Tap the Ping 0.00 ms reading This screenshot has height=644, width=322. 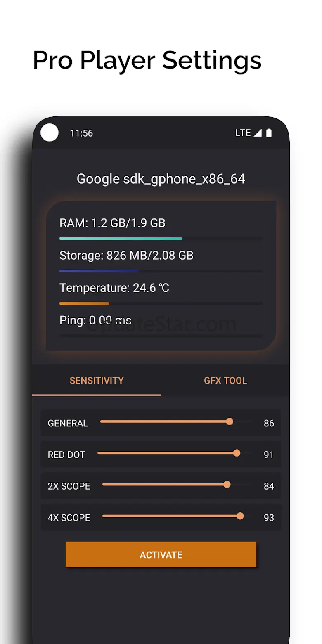point(95,320)
